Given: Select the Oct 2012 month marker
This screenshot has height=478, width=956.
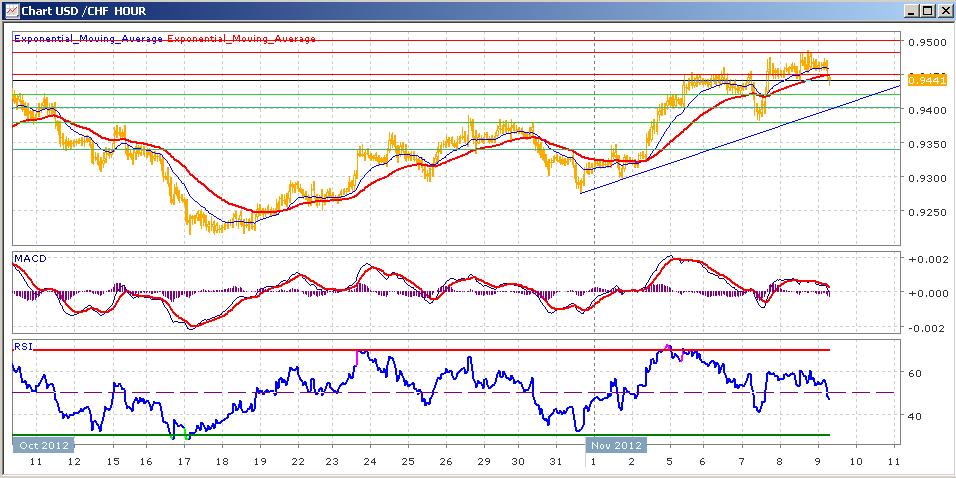Looking at the screenshot, I should tap(43, 444).
